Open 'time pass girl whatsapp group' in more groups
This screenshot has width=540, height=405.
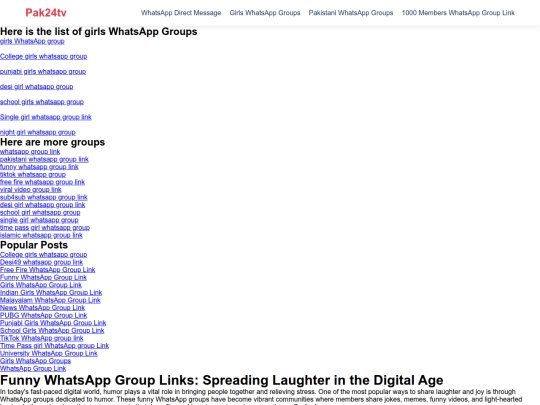[x=45, y=227]
